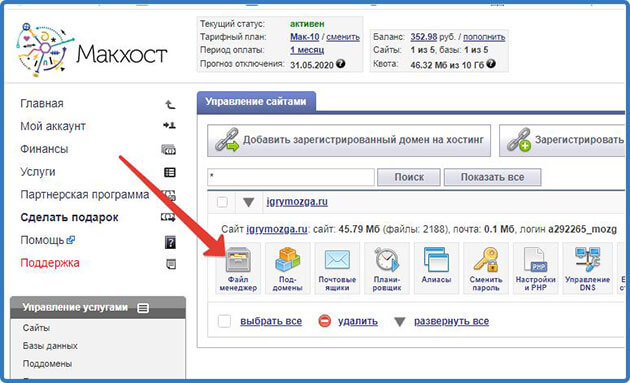
Task: Click the логин a292265_mozg text
Action: [568, 229]
